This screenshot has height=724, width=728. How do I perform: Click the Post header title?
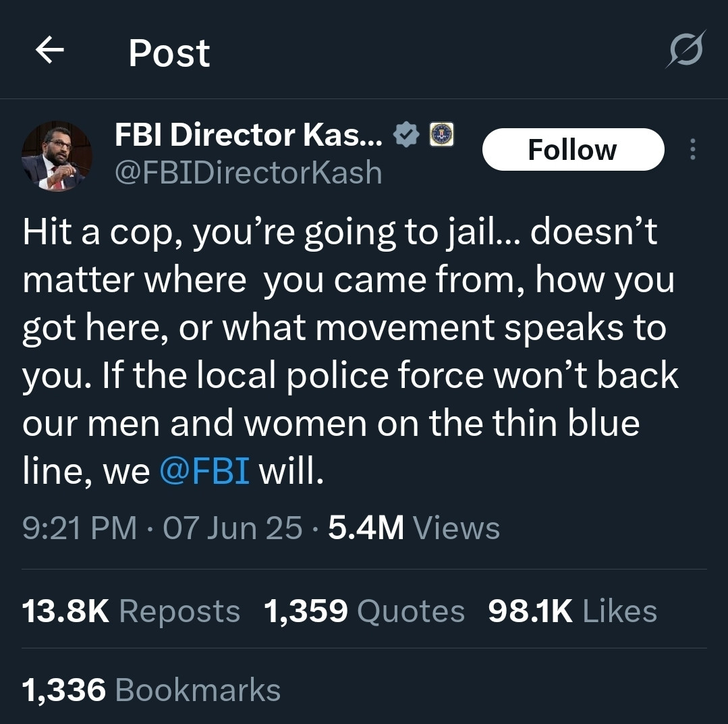tap(169, 53)
